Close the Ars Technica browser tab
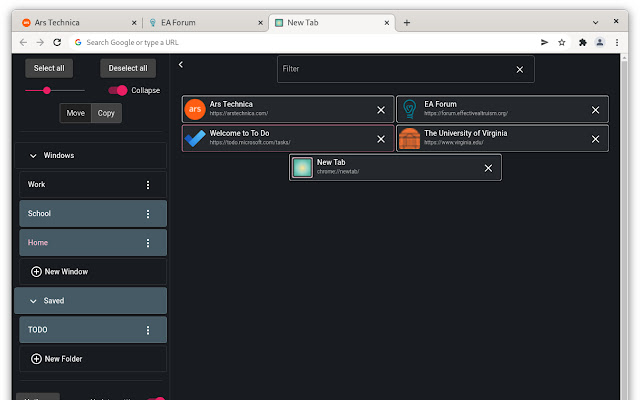The height and width of the screenshot is (400, 640). tap(134, 23)
